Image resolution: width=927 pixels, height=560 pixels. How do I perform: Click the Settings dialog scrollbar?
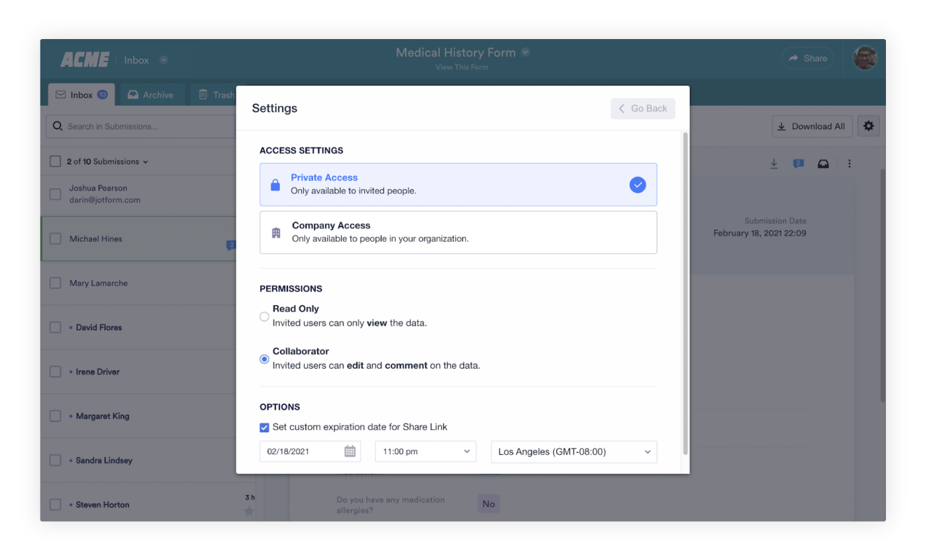(x=685, y=293)
